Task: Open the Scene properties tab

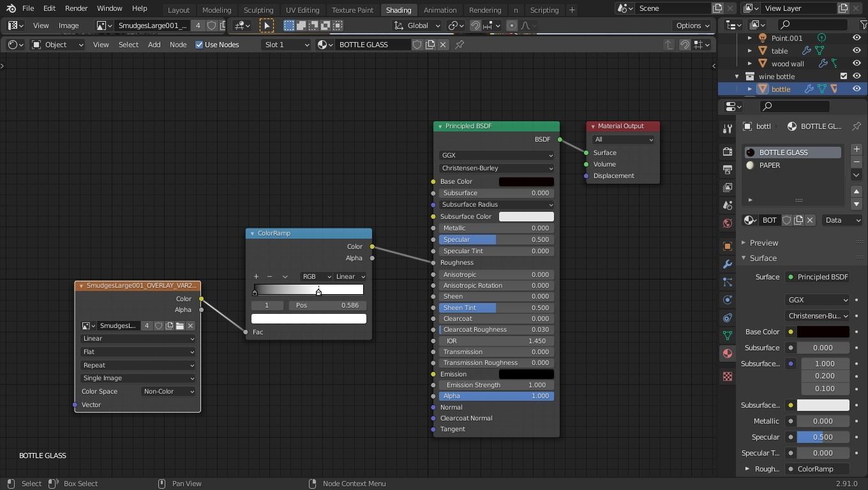Action: (727, 205)
